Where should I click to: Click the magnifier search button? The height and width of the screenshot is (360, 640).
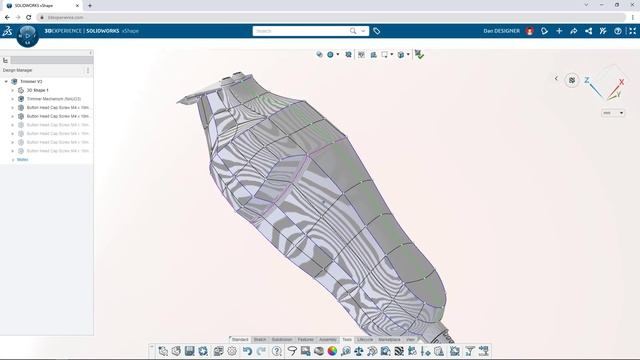353,31
